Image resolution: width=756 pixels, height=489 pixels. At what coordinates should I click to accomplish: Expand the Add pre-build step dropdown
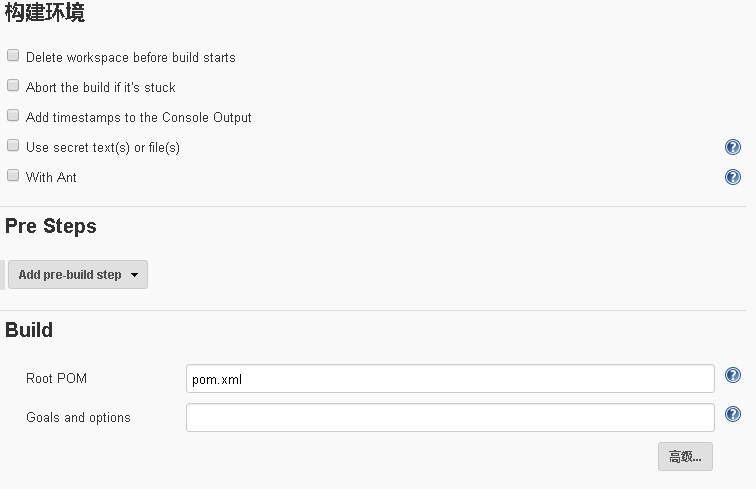click(x=78, y=275)
